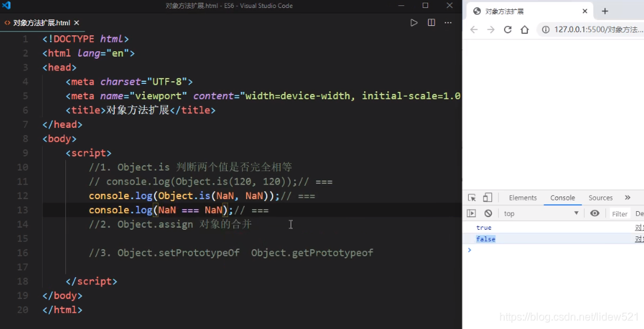This screenshot has height=329, width=644.
Task: Select the 对象方法扩展 browser tab
Action: click(x=530, y=11)
